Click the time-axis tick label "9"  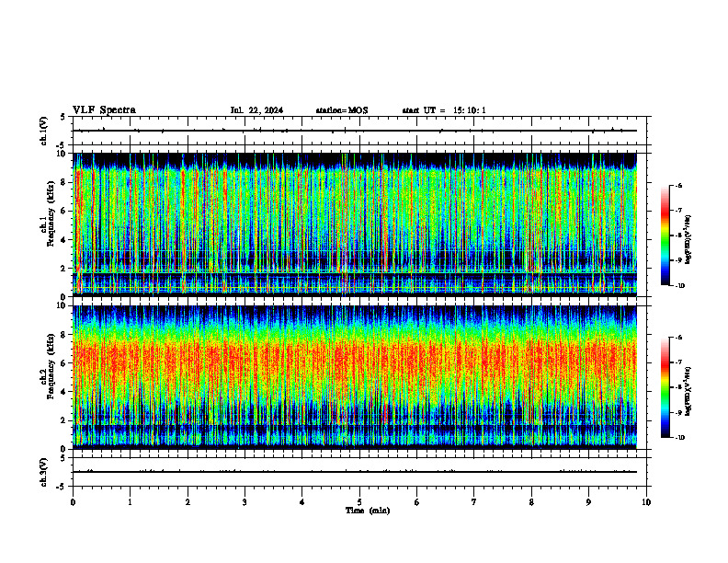(x=588, y=502)
